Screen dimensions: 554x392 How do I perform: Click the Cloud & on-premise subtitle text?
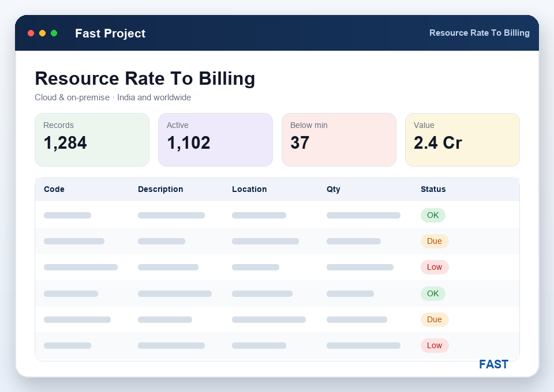coord(113,97)
